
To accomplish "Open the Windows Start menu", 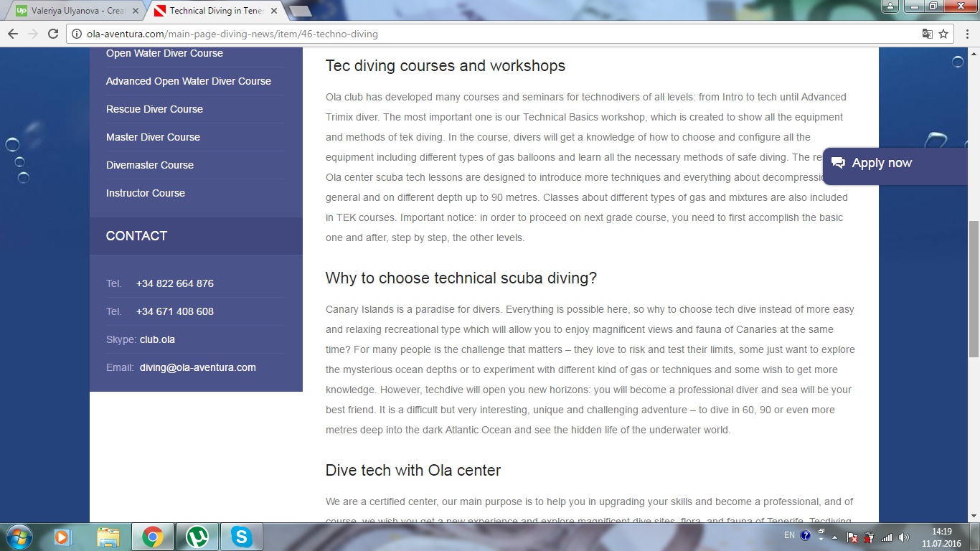I will (x=18, y=537).
